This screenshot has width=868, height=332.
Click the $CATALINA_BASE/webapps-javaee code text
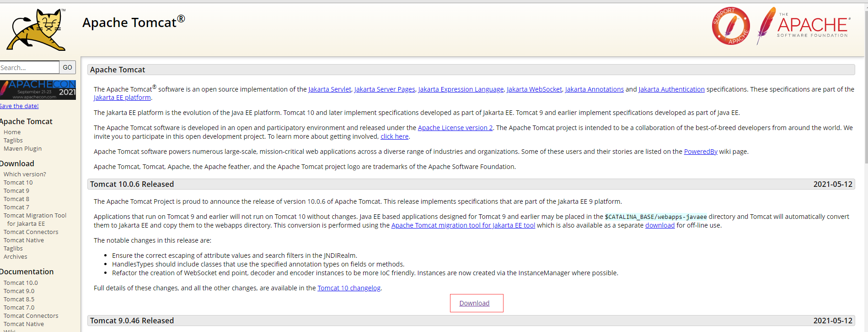(x=656, y=217)
